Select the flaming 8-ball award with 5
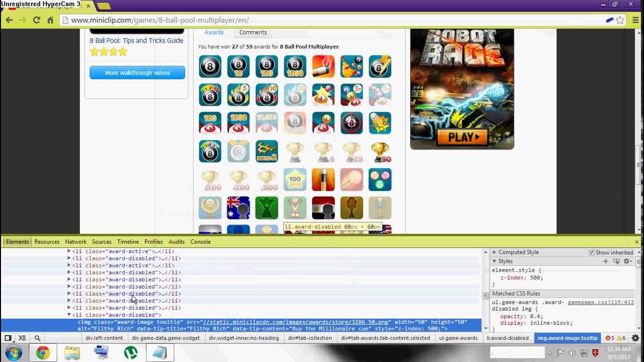This screenshot has height=362, width=644. (238, 95)
